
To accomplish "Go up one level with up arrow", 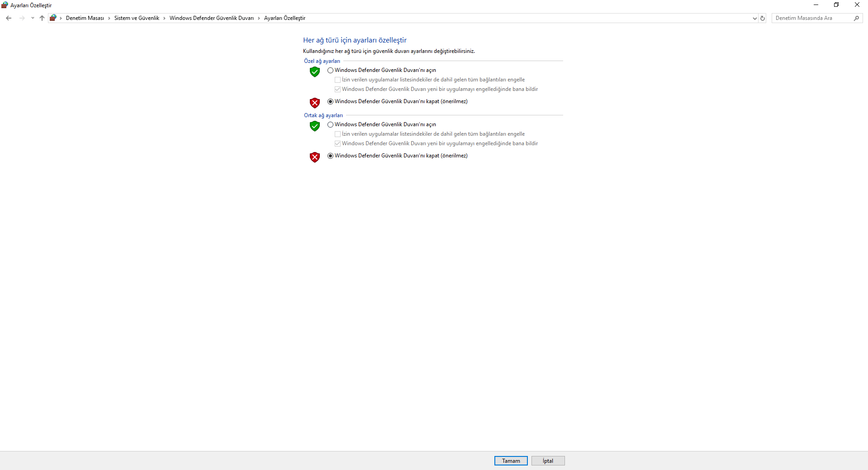I will coord(42,18).
